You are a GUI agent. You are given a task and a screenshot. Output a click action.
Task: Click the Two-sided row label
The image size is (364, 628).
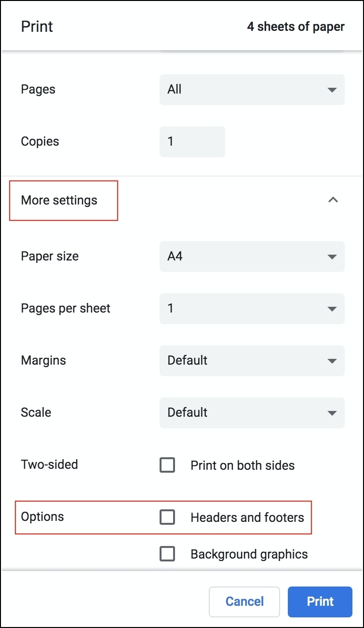pos(49,464)
